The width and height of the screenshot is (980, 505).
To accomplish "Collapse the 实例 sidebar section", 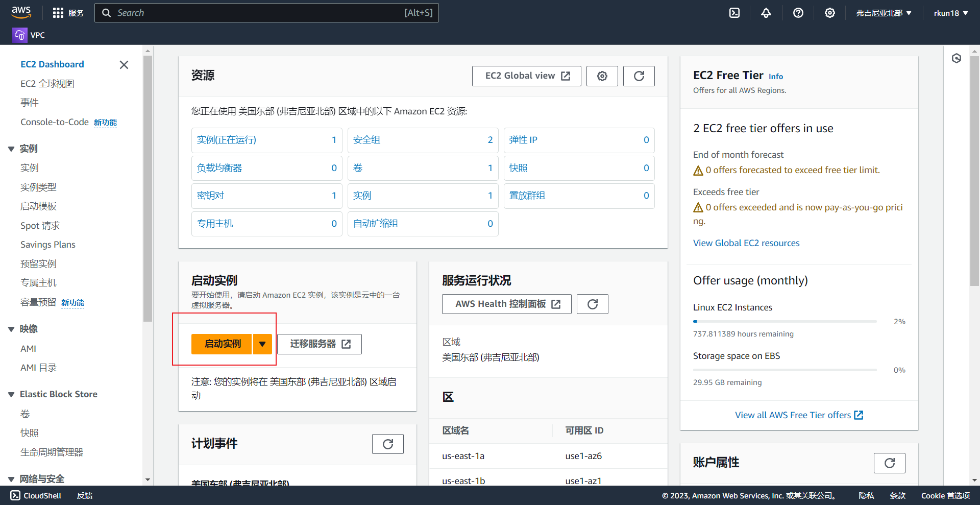I will (x=11, y=149).
